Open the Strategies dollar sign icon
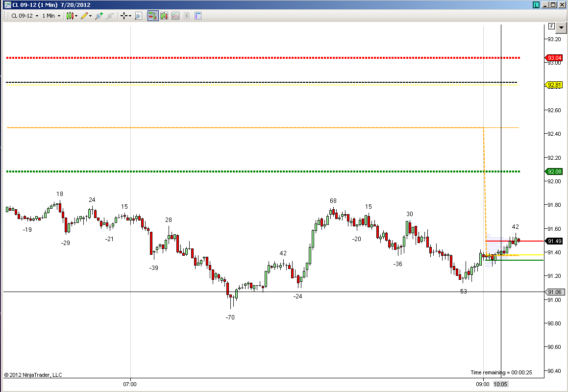The width and height of the screenshot is (568, 392). point(187,16)
